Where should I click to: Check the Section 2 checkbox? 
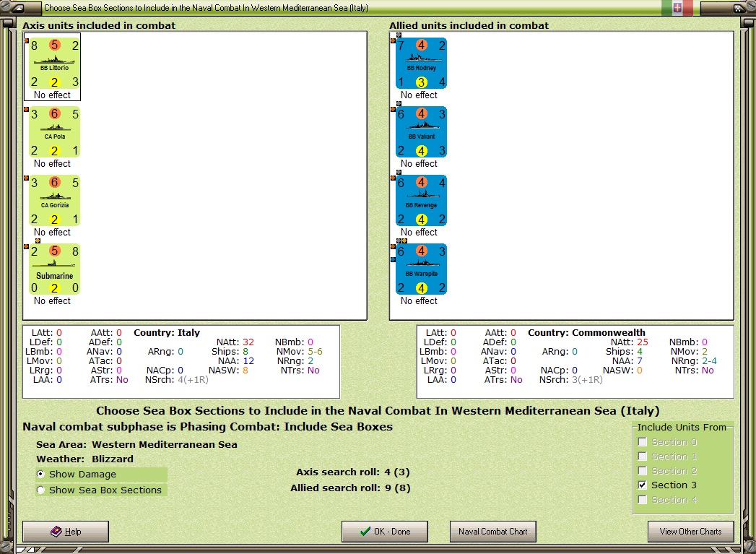coord(642,471)
